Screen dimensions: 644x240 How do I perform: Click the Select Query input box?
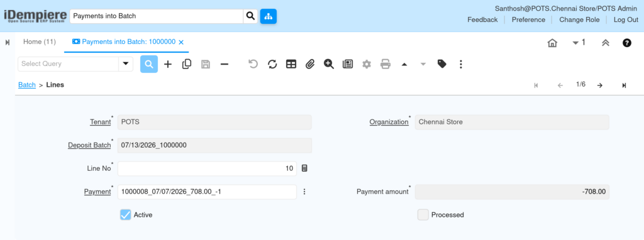tap(68, 64)
